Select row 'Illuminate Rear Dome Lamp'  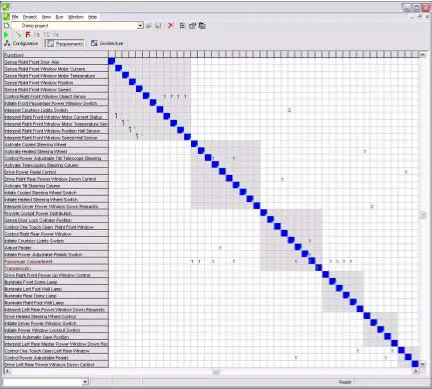[x=56, y=296]
